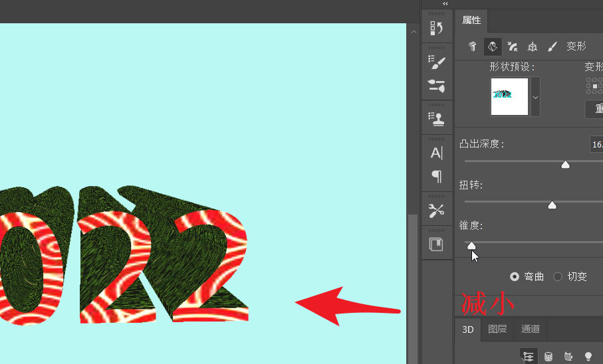Select the Cap properties icon

512,46
